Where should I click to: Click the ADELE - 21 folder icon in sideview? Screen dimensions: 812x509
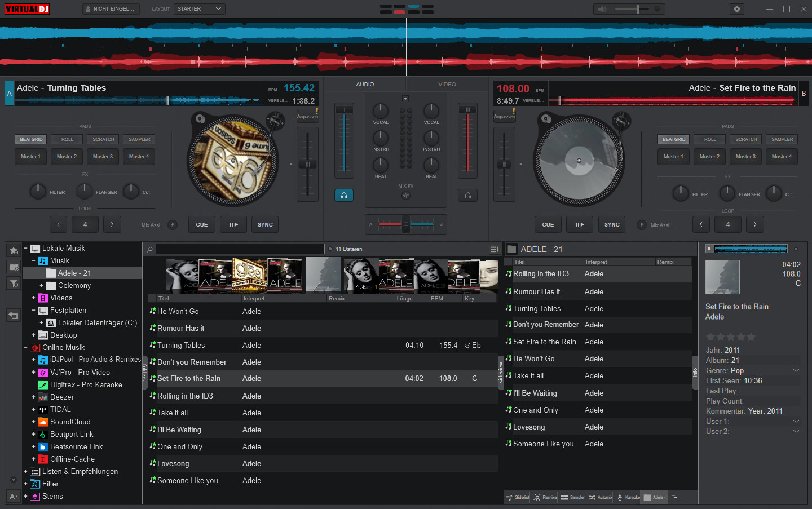[x=512, y=249]
